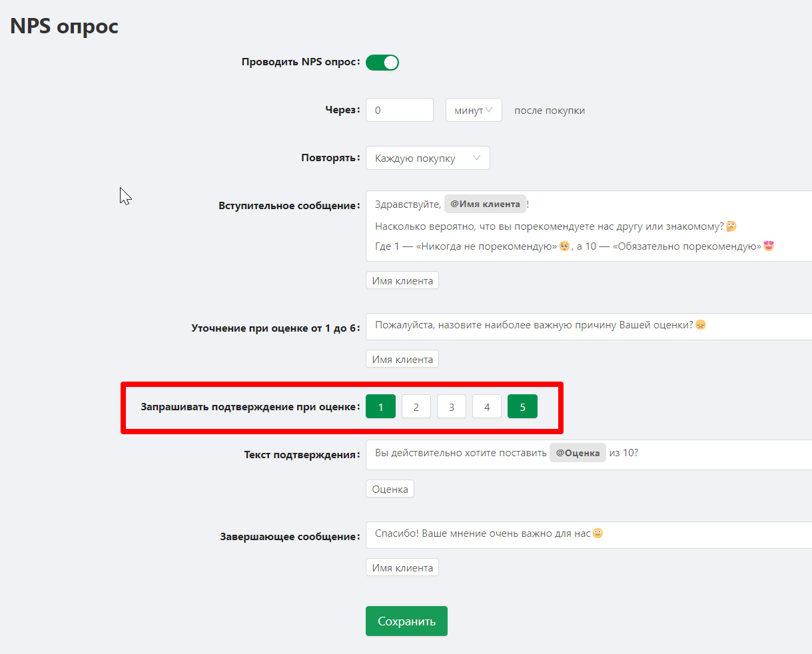
Task: Click the 'Проводить NPS опрос:' label
Action: [x=300, y=62]
